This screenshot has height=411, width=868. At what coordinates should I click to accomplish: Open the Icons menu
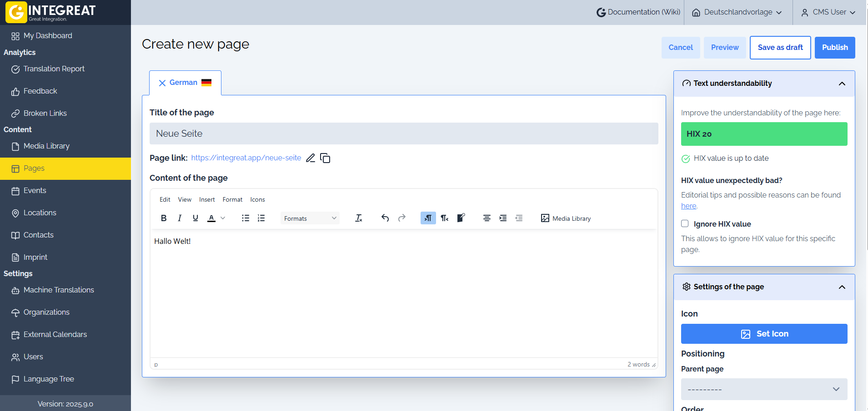coord(257,199)
